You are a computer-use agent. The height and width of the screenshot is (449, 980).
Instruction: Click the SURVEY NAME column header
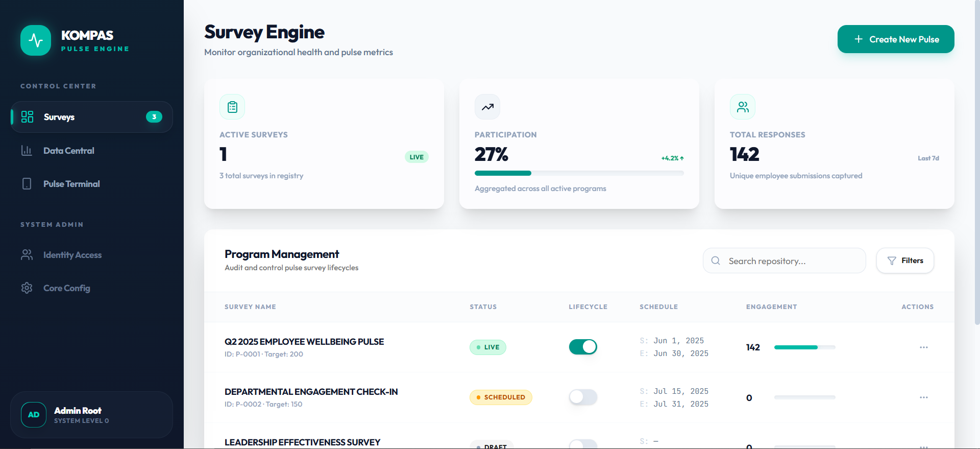tap(250, 307)
